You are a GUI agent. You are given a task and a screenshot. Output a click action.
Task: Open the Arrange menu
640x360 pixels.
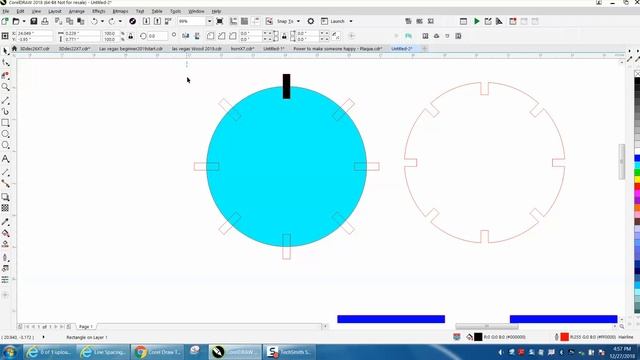point(76,11)
